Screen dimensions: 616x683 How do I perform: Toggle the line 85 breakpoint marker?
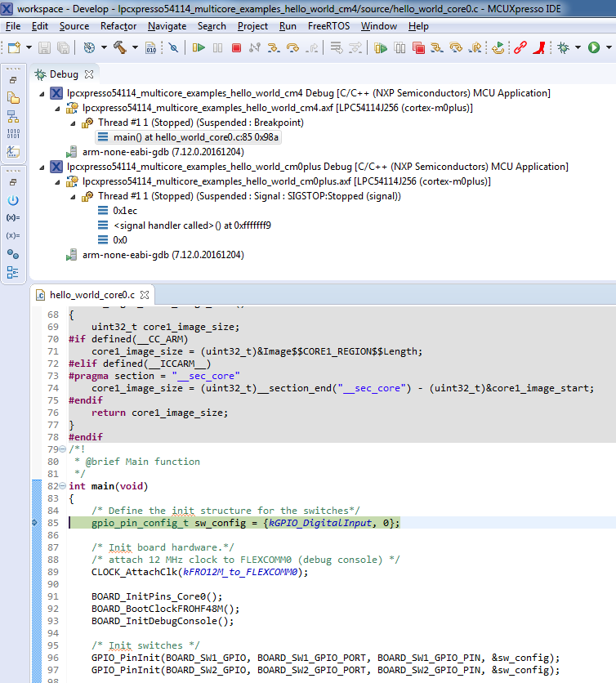point(34,523)
